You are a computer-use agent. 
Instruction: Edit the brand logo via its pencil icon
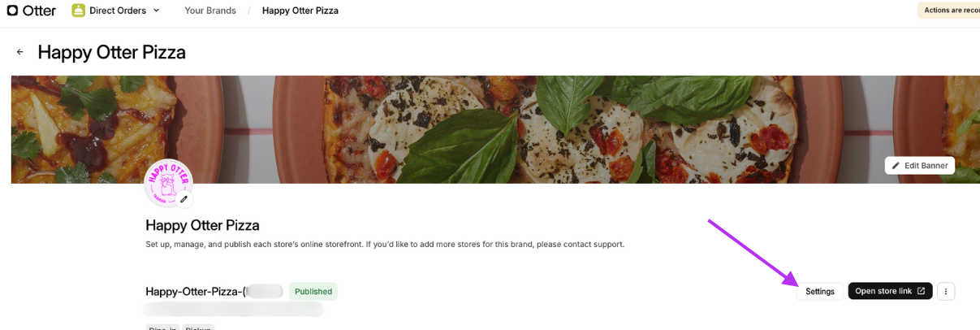[184, 199]
